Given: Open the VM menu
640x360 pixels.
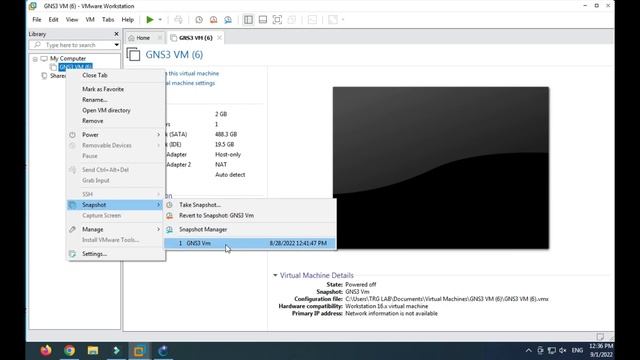Looking at the screenshot, I should point(90,20).
